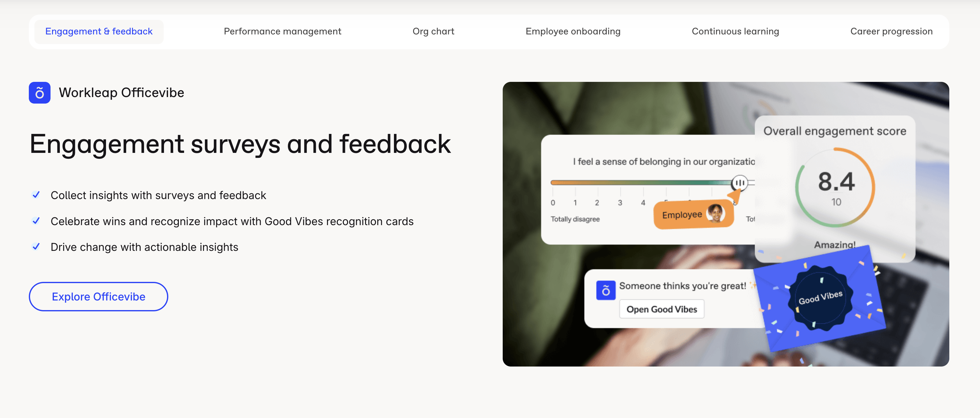The width and height of the screenshot is (980, 418).
Task: Select the Engagement & feedback tab
Action: [x=99, y=32]
